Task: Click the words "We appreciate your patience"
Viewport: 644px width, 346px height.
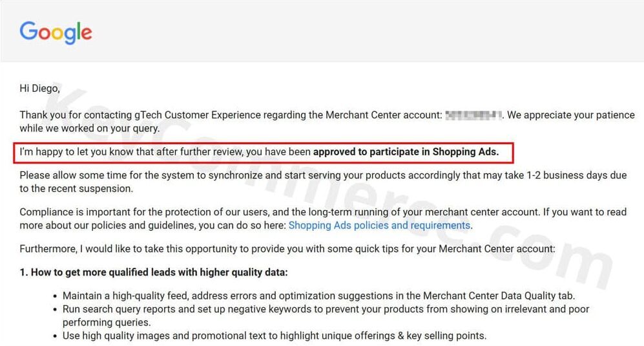Action: pos(571,115)
